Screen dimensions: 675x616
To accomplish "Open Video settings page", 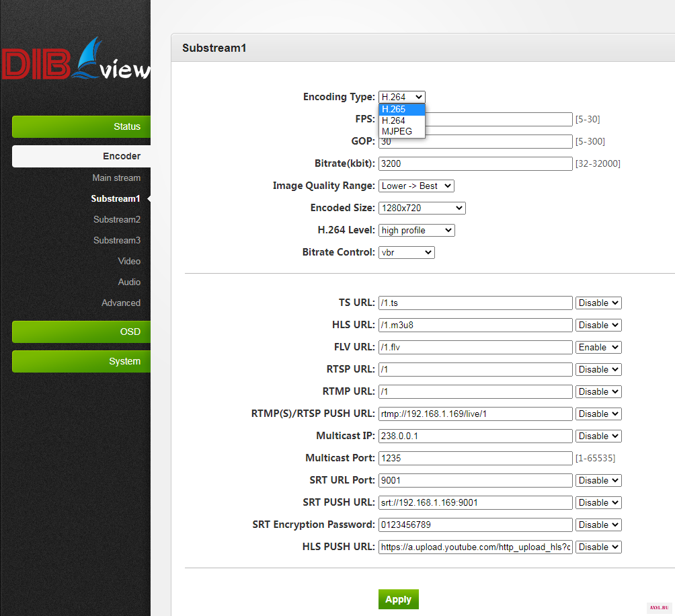I will click(129, 262).
